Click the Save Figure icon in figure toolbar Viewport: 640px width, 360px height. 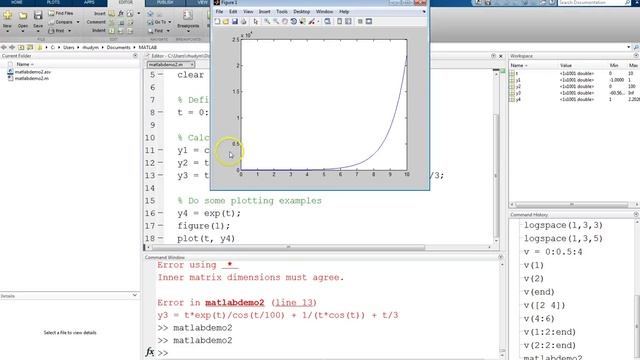(235, 21)
